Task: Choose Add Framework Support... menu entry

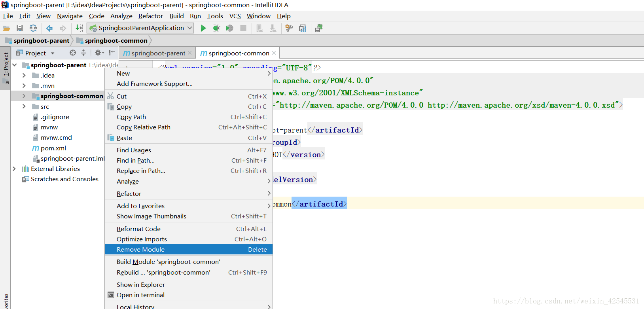Action: pos(189,83)
